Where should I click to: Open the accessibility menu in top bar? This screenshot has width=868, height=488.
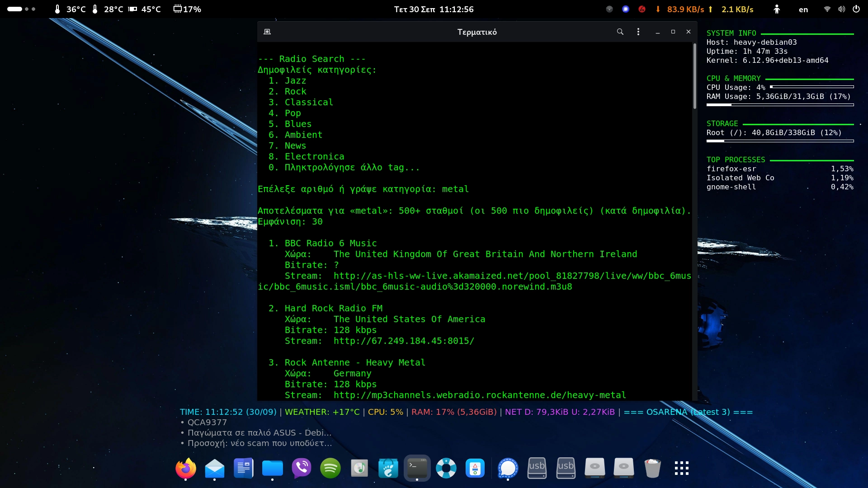pos(777,9)
